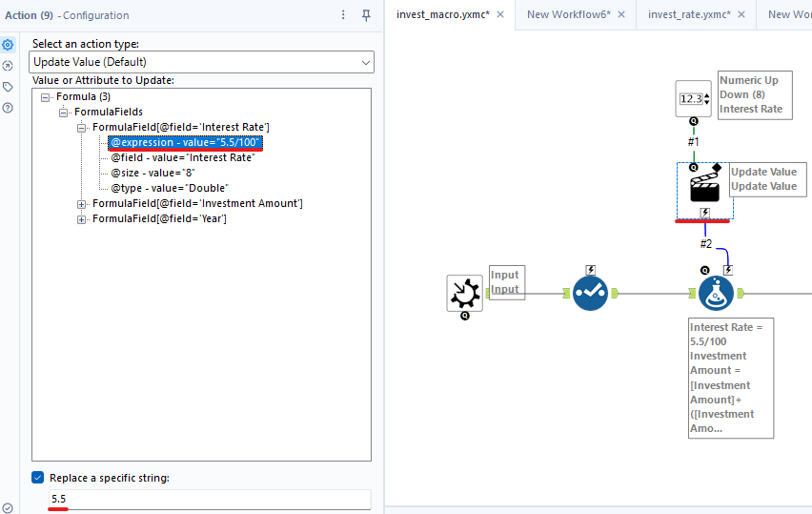Open the three-dot options menu of Configuration panel
812x514 pixels.
(343, 15)
